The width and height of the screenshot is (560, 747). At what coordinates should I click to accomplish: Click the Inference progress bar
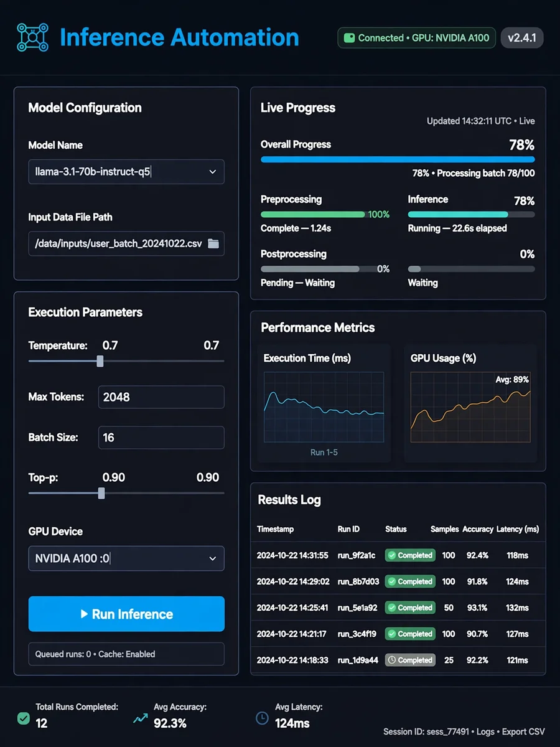coord(471,214)
